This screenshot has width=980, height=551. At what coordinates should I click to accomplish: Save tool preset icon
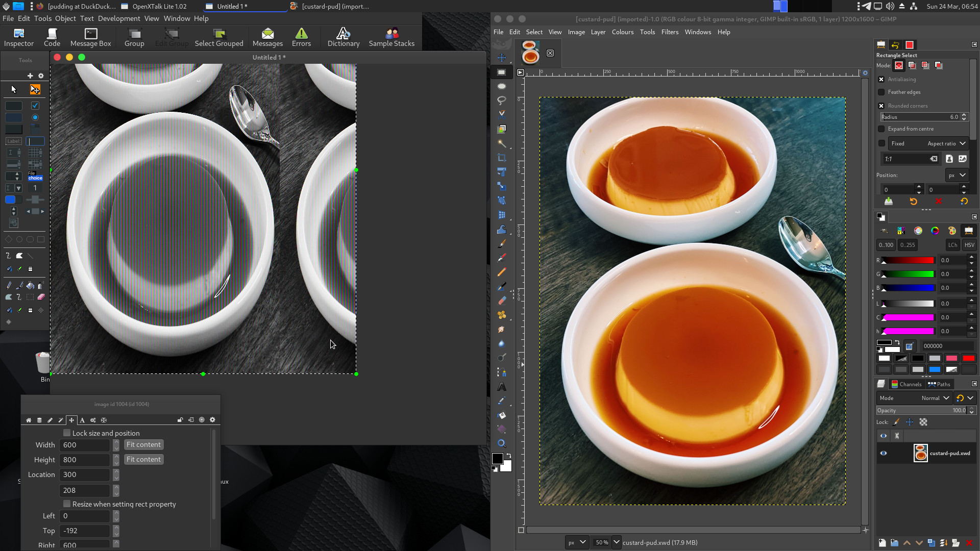coord(889,202)
